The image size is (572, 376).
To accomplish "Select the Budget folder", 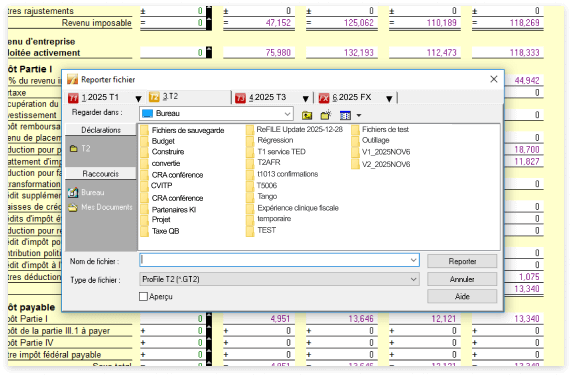I will tap(158, 141).
